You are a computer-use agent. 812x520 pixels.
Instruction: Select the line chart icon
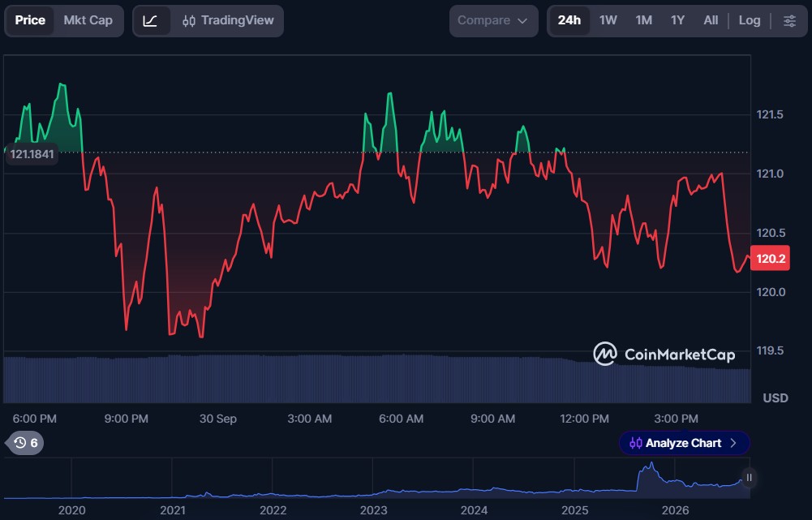pyautogui.click(x=151, y=21)
